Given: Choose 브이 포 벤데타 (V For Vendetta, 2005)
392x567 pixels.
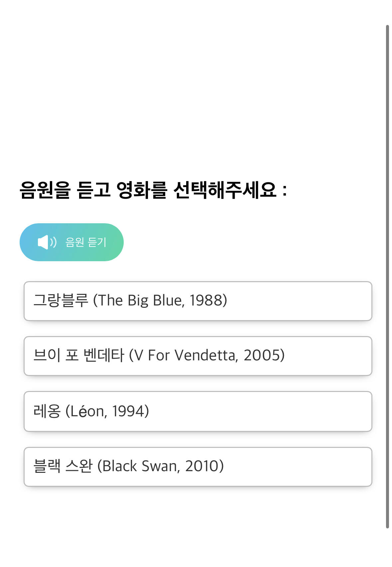Looking at the screenshot, I should pyautogui.click(x=197, y=356).
